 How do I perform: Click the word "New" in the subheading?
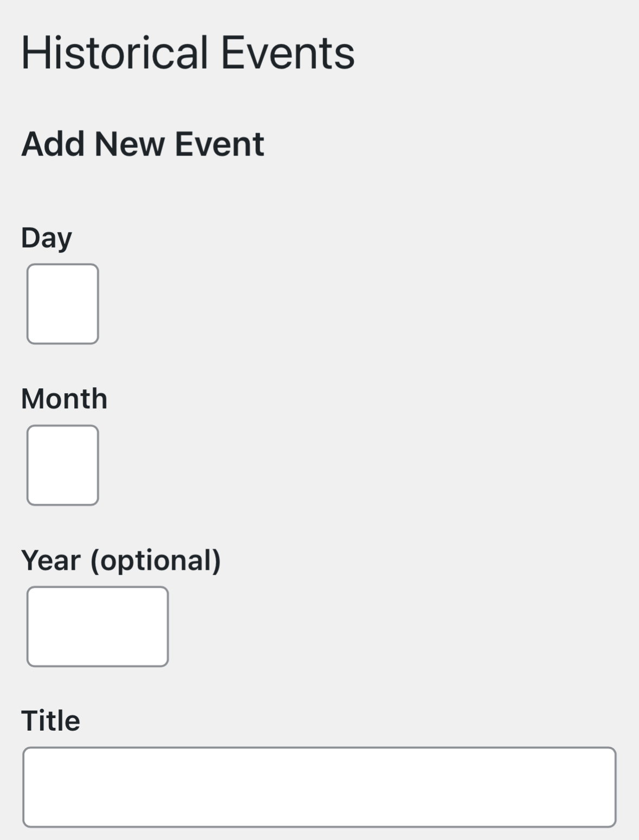pos(130,144)
